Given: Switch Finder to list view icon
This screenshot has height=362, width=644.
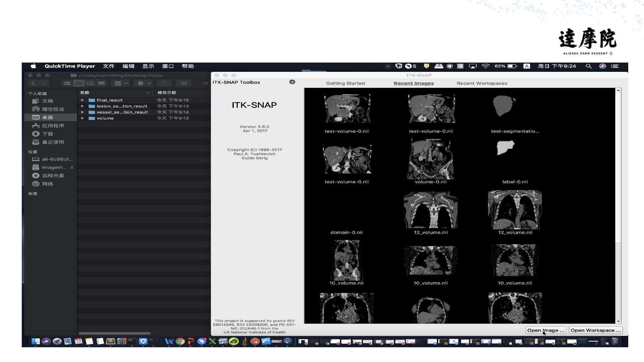Looking at the screenshot, I should click(x=78, y=83).
